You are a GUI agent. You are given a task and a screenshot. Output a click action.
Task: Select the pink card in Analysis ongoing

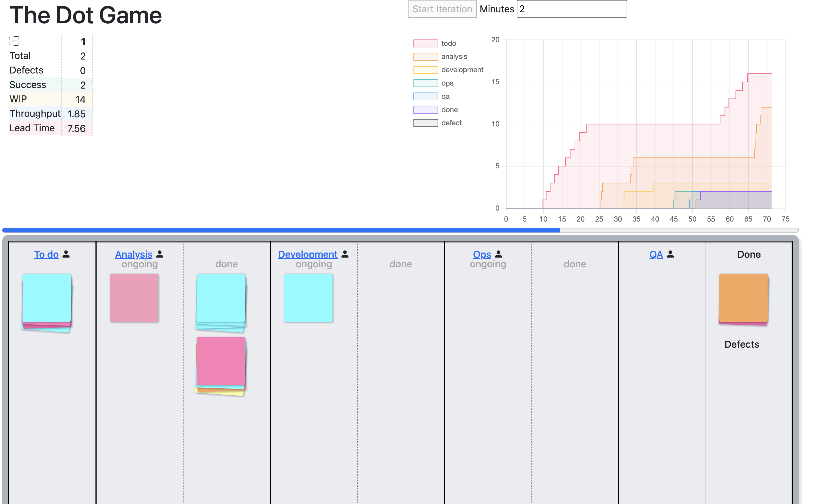(134, 298)
